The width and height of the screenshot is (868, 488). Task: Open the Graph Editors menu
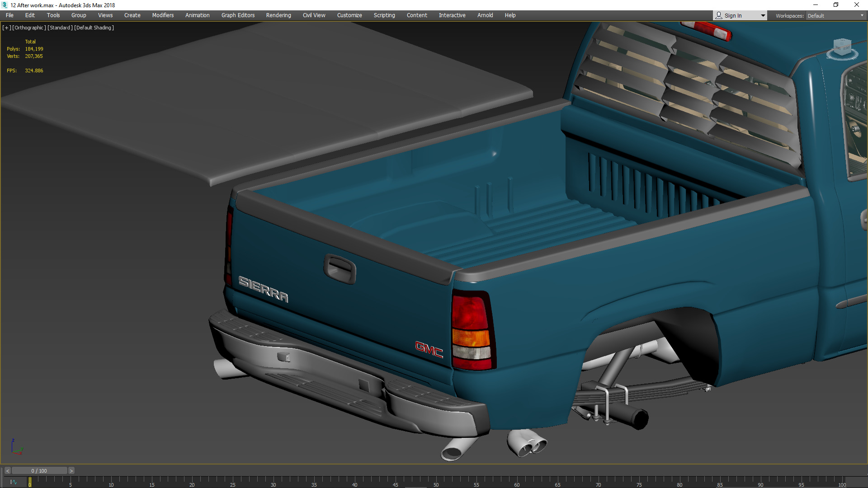[238, 15]
